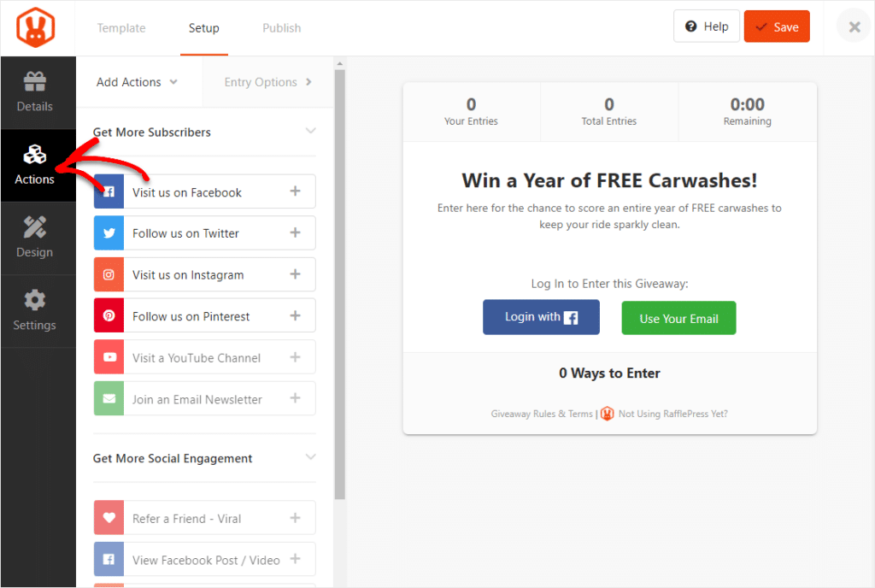
Task: Collapse the Get More Subscribers section
Action: [x=308, y=132]
